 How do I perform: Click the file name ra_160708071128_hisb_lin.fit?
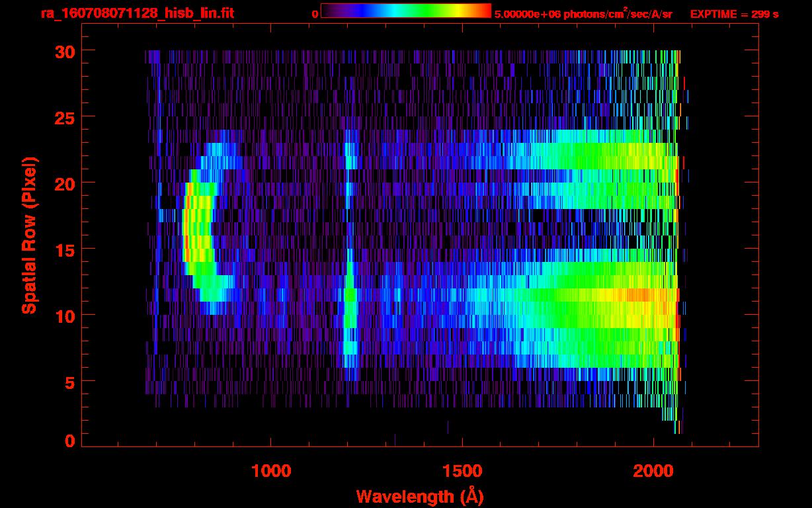click(x=137, y=13)
